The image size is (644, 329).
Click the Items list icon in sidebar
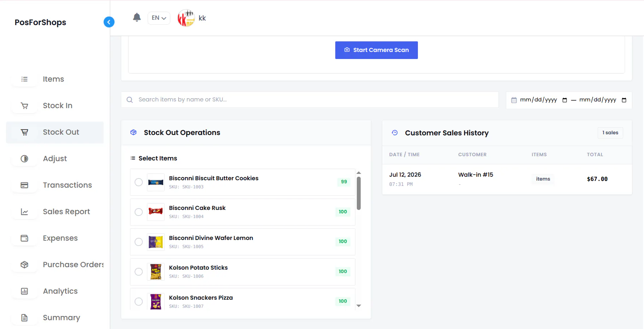point(24,79)
